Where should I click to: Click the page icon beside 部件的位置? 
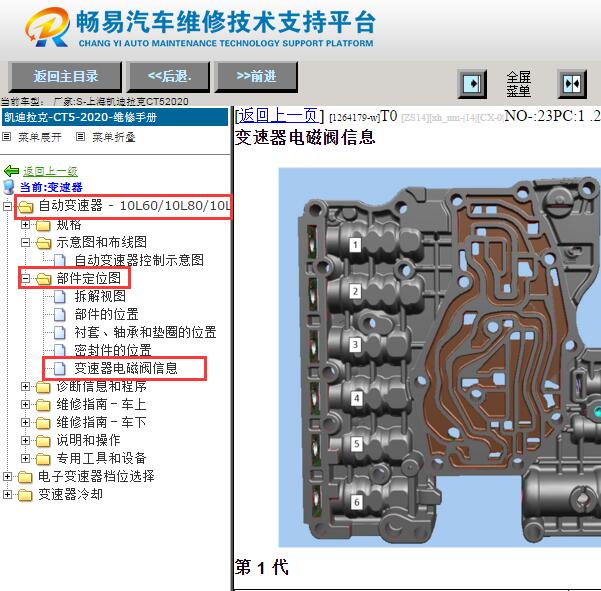pos(60,315)
